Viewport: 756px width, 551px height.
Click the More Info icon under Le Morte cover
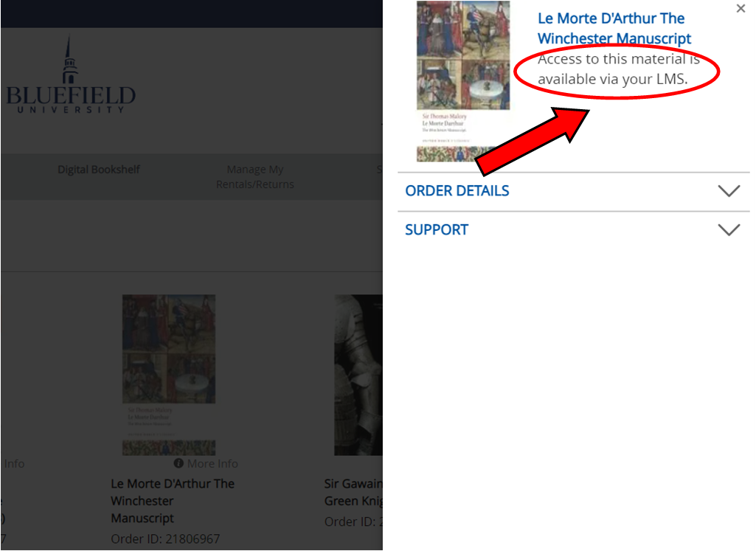[178, 463]
